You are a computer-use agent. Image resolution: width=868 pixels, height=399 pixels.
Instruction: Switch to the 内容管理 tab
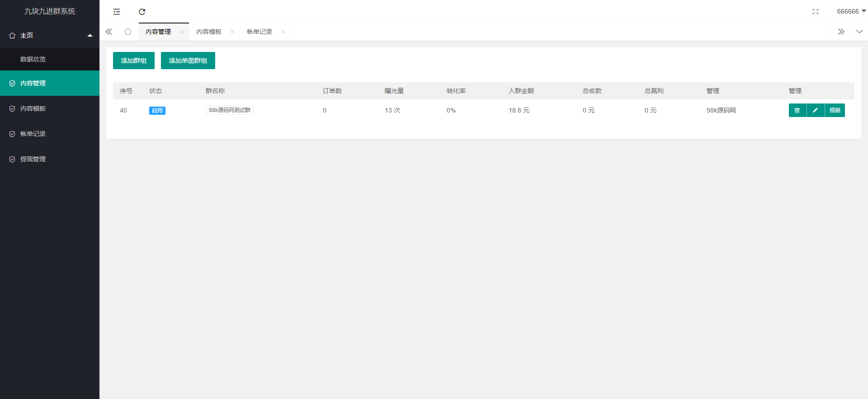pyautogui.click(x=158, y=32)
